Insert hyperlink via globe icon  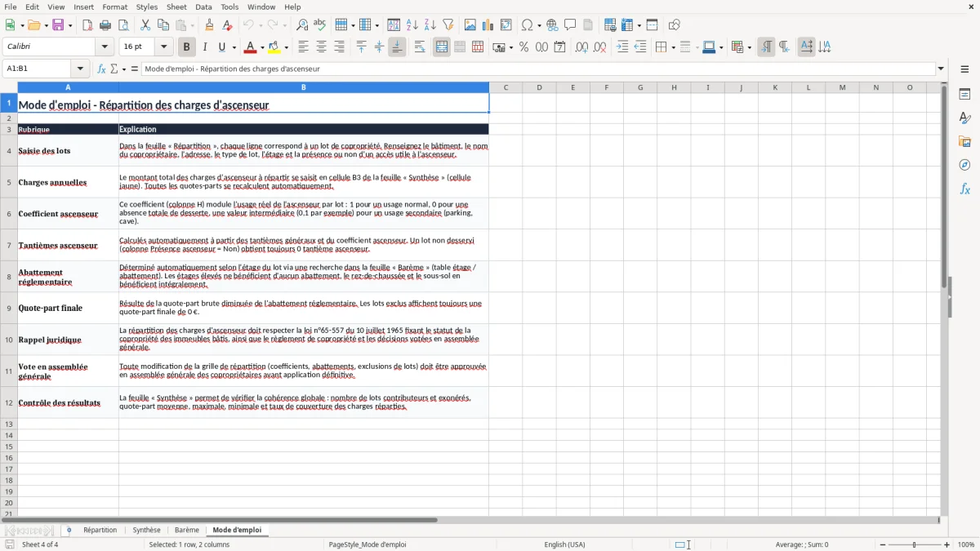pyautogui.click(x=552, y=25)
